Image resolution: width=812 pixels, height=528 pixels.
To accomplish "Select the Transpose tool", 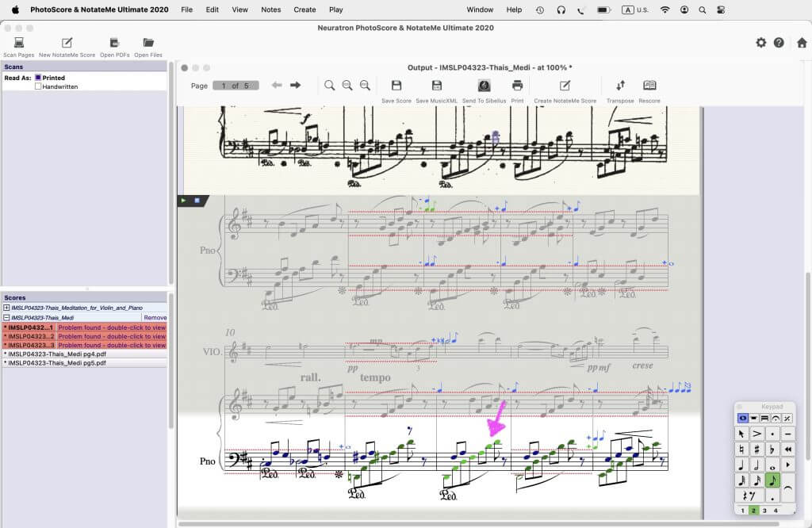I will click(620, 86).
